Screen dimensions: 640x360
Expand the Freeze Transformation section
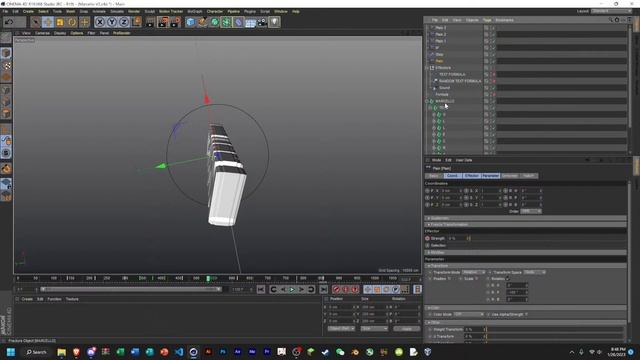tap(526, 224)
